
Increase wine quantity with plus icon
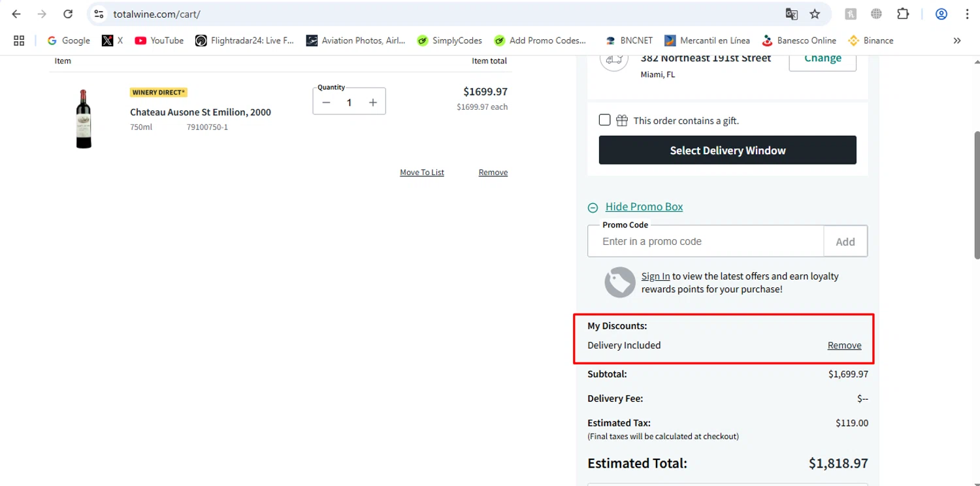373,102
